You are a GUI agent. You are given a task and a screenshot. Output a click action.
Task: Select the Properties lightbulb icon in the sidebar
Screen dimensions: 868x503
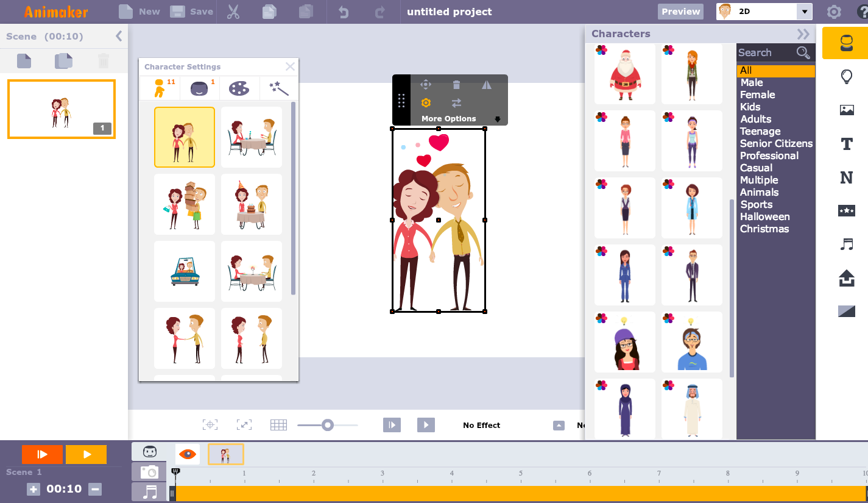(x=846, y=76)
